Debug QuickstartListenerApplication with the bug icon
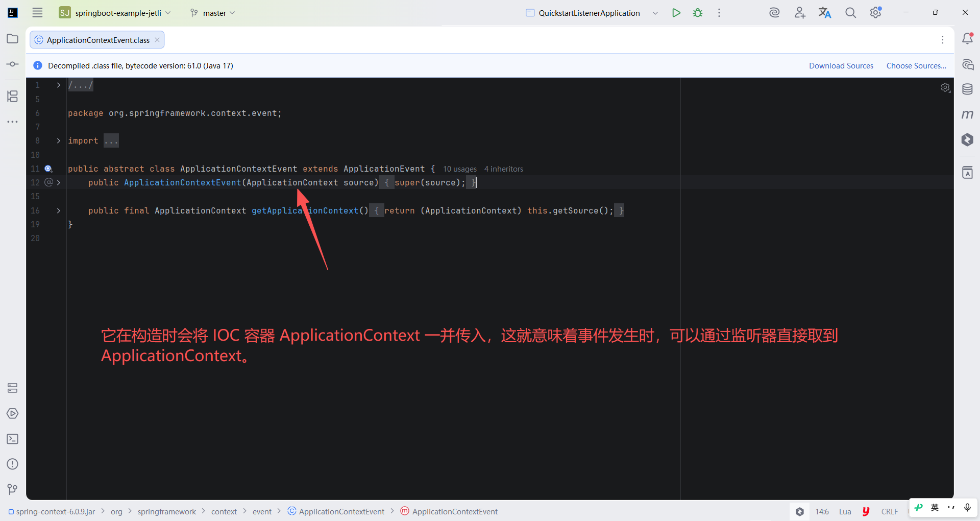Viewport: 980px width, 521px height. 698,13
